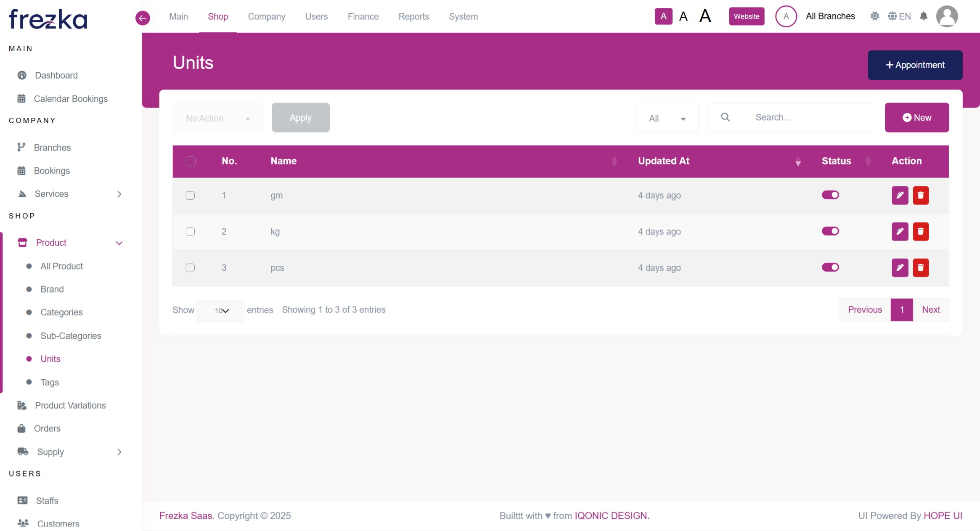The image size is (980, 531).
Task: Click the theme settings gear icon
Action: [x=874, y=16]
